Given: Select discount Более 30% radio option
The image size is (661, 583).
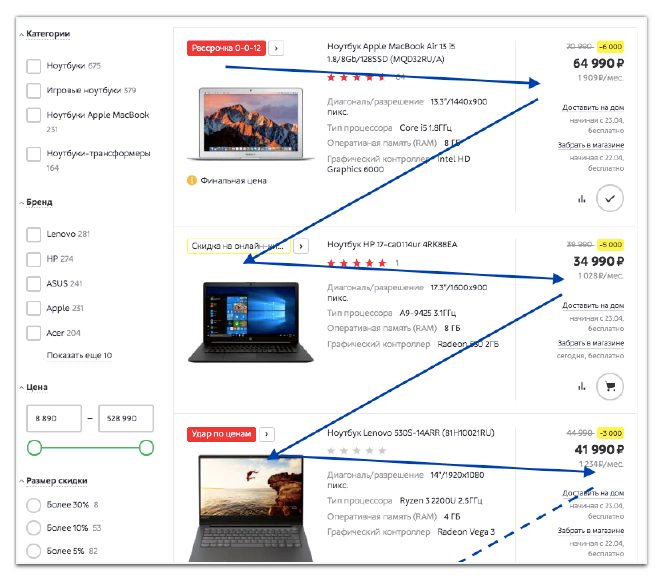Looking at the screenshot, I should pos(34,505).
